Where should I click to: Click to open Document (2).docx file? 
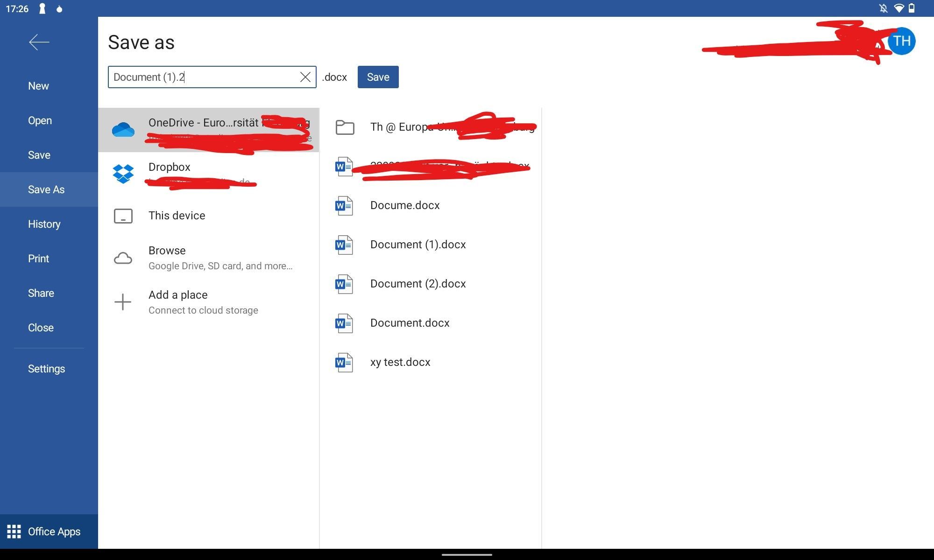(417, 283)
